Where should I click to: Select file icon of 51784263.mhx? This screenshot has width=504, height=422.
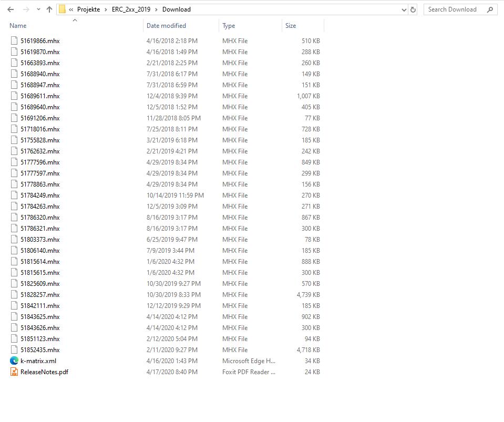[x=14, y=206]
